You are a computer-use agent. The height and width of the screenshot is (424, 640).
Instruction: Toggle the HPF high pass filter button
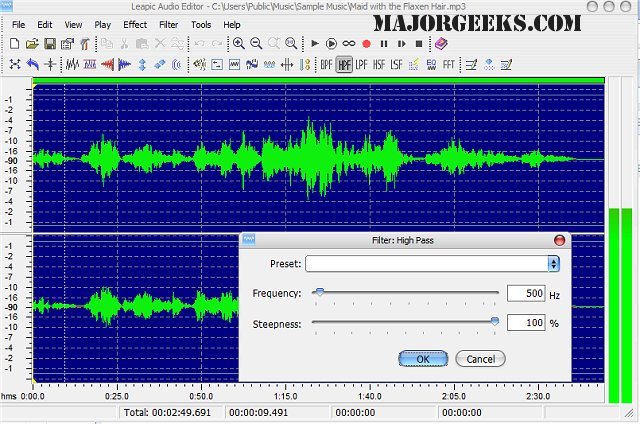[x=345, y=64]
